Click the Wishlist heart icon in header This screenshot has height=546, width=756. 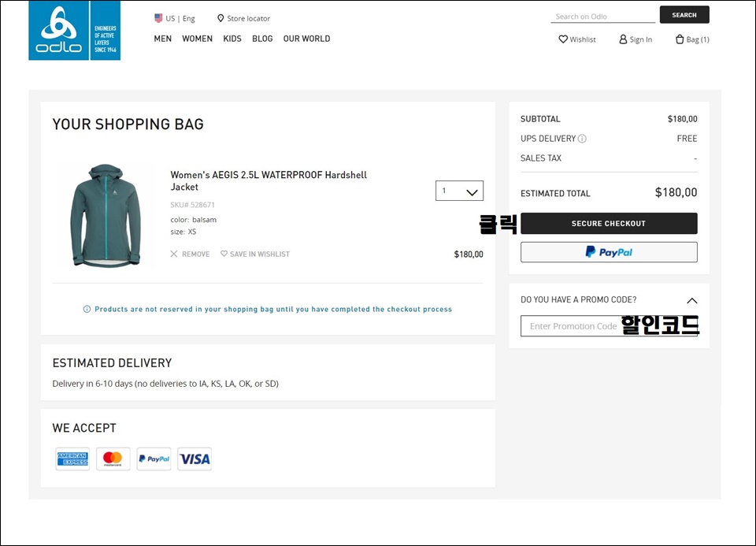click(562, 39)
